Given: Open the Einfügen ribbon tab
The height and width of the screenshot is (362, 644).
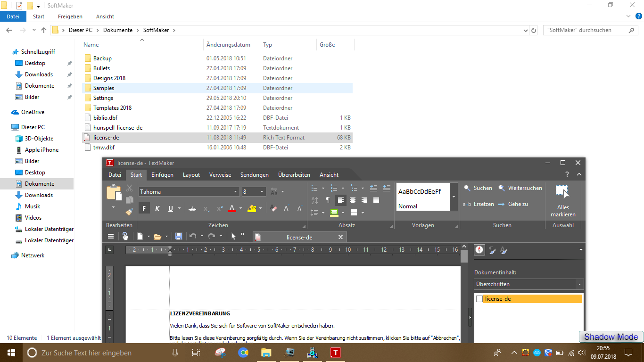Looking at the screenshot, I should click(162, 175).
